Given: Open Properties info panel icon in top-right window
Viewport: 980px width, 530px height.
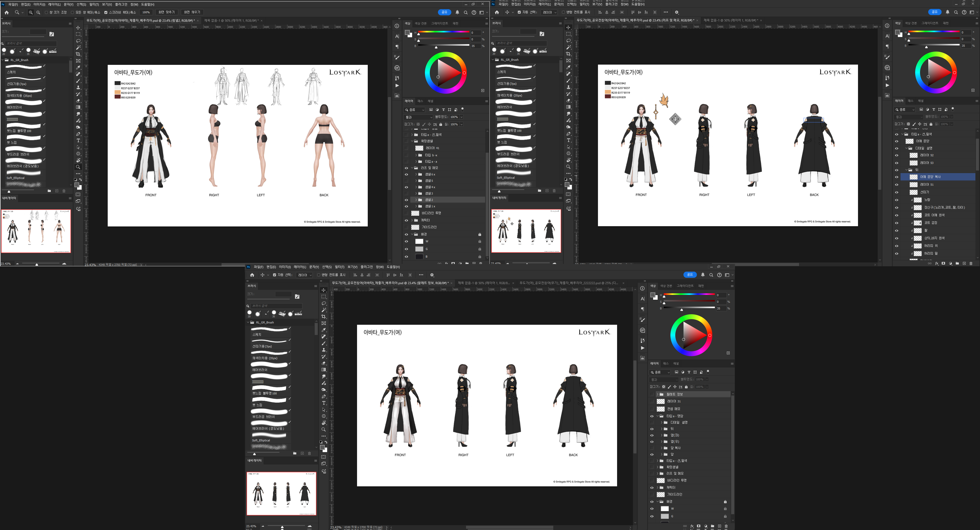Looking at the screenshot, I should click(887, 26).
